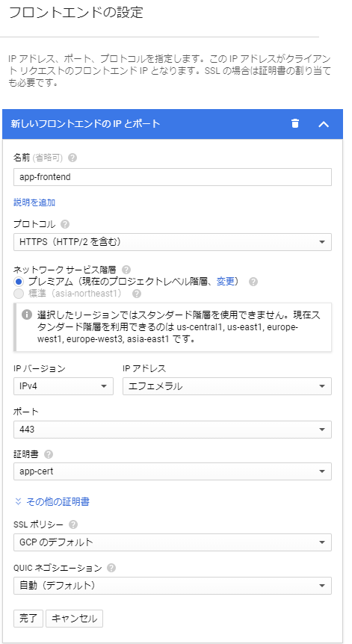Open the ポート 443 dropdown

coord(173,430)
